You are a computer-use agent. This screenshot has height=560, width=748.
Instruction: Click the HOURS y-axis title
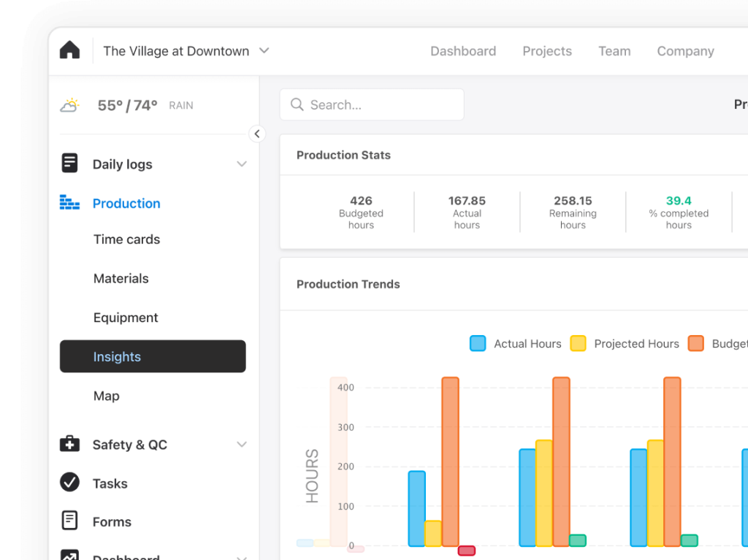pyautogui.click(x=312, y=475)
